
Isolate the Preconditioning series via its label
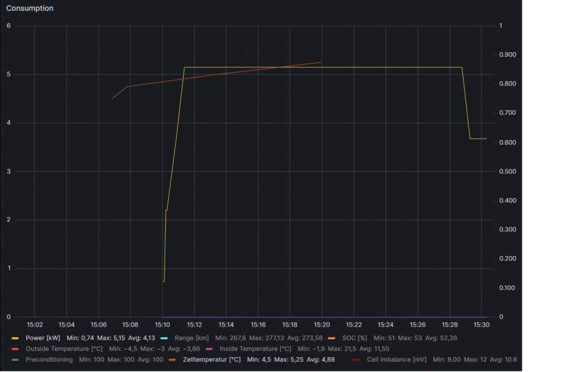(49, 359)
